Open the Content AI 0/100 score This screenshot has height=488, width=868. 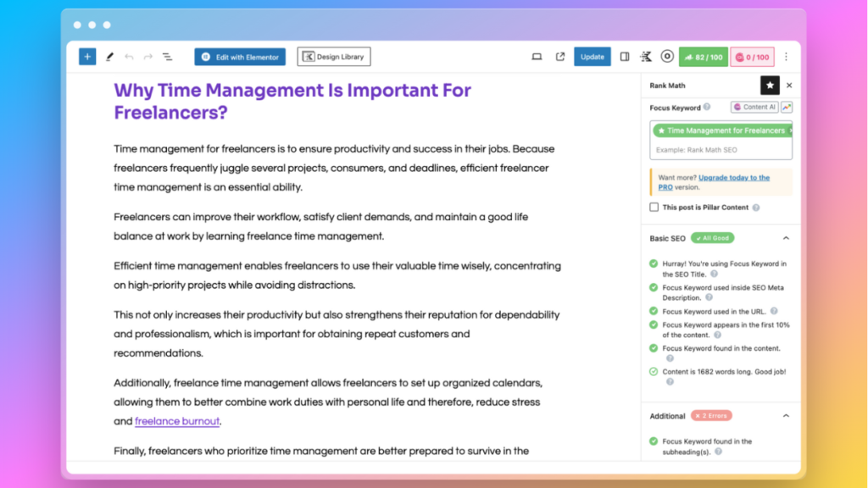click(x=752, y=57)
